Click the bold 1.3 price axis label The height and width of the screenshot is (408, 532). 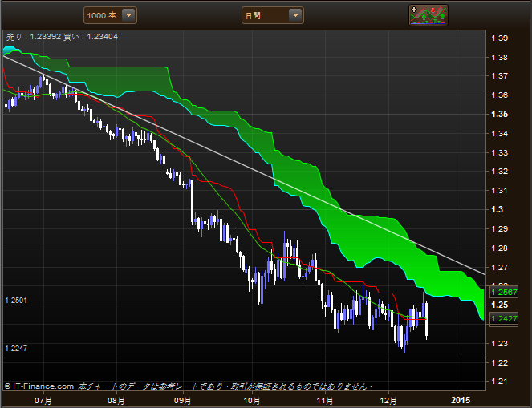(x=497, y=209)
